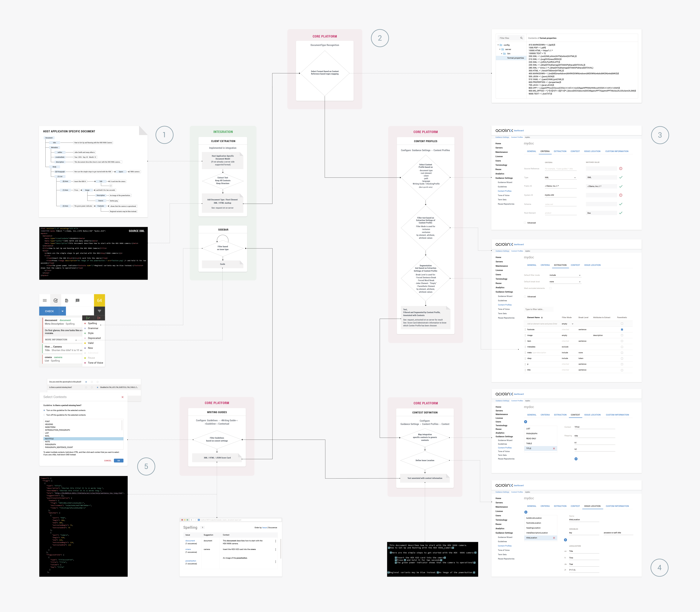Screen dimensions: 700x612
Task: Switch to CRITERIA tab in the Extraction dashboard
Action: tap(545, 265)
